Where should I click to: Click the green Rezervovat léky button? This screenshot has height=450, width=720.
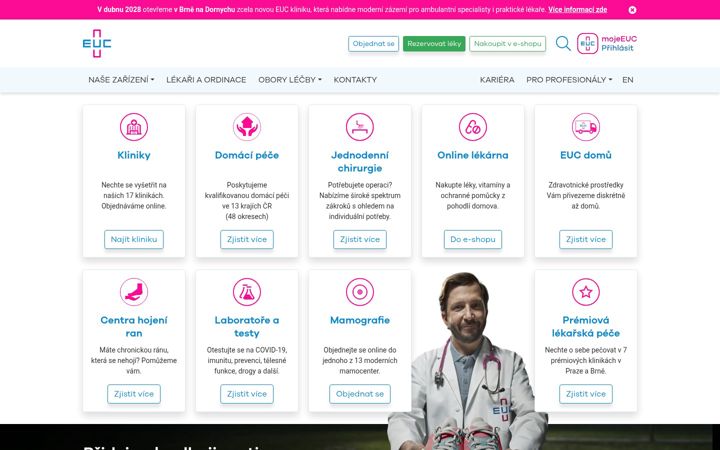[x=434, y=44]
